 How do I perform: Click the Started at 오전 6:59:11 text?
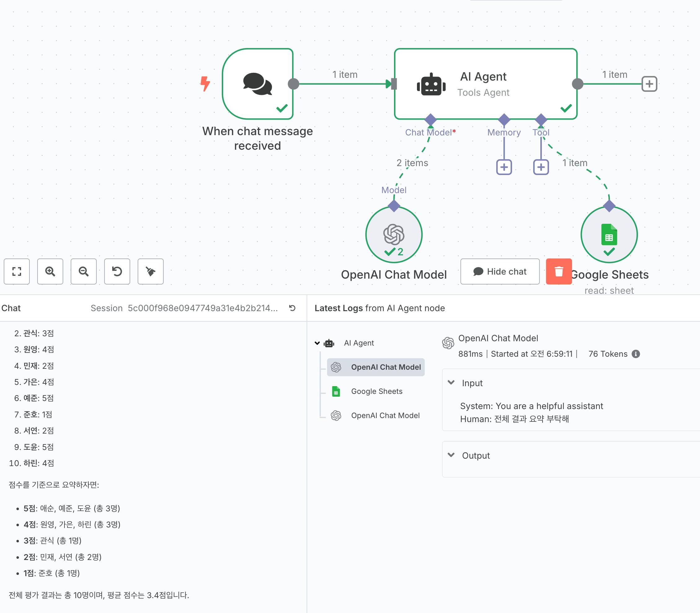[531, 354]
